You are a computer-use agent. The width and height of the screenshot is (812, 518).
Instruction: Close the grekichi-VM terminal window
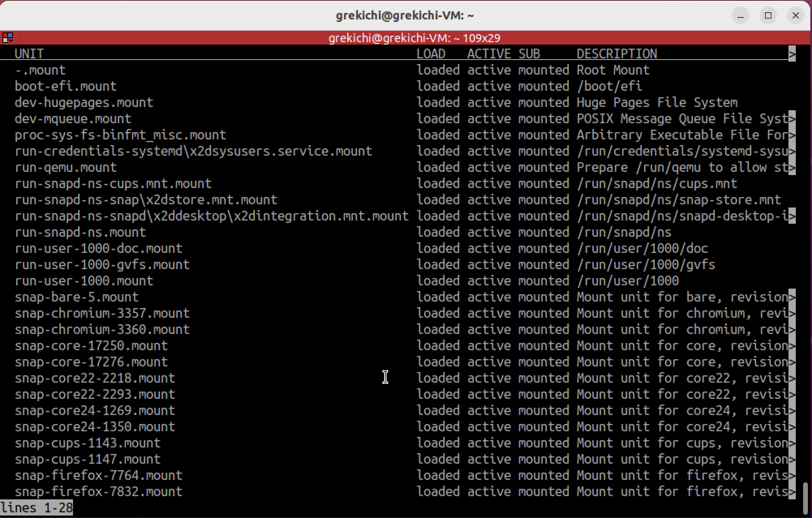click(795, 16)
